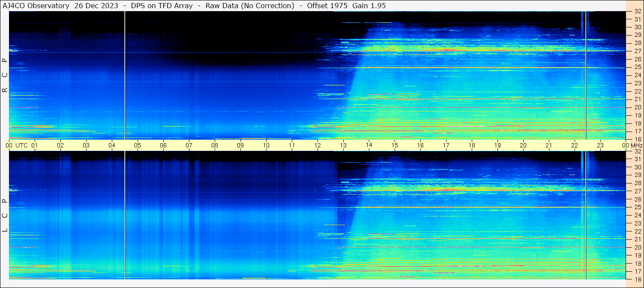Select the 04 hour tick on time axis
644x288 pixels.
(112, 145)
